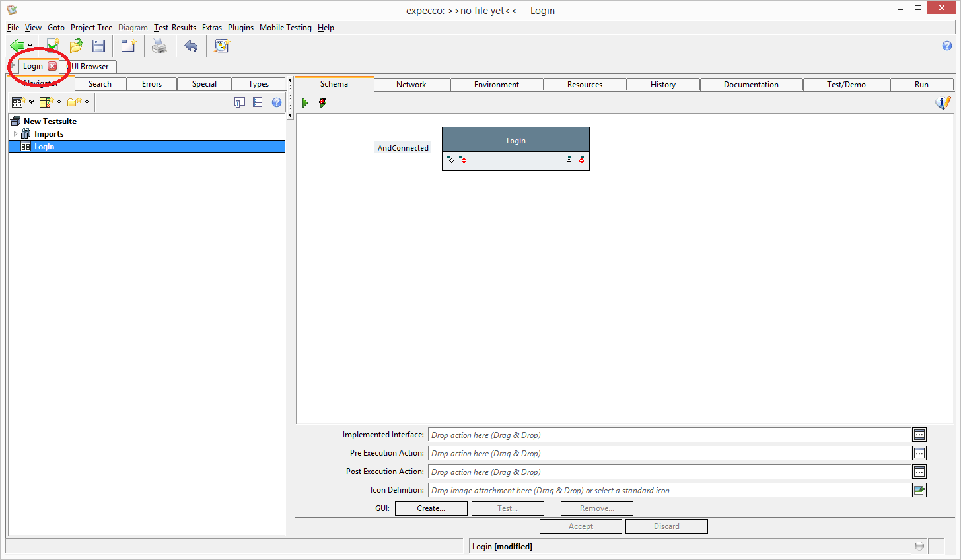This screenshot has height=560, width=961.
Task: Open the Test-Results menu
Action: click(174, 28)
